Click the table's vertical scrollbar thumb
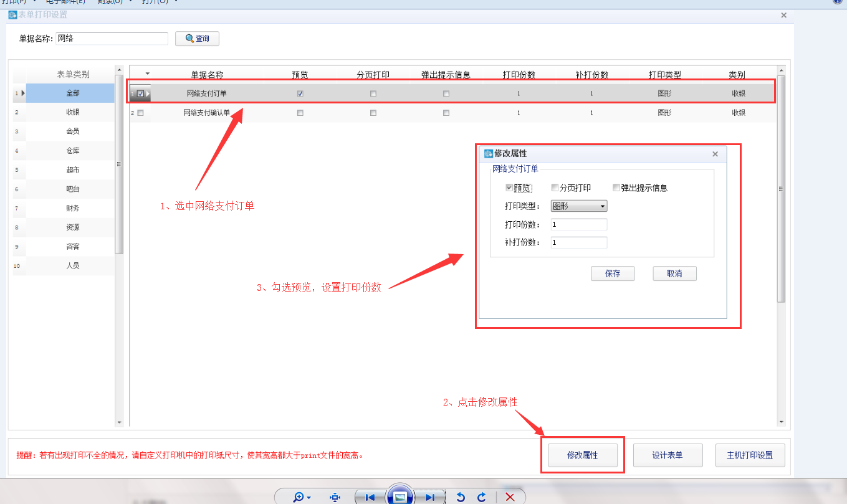Viewport: 847px width, 504px height. (x=782, y=188)
